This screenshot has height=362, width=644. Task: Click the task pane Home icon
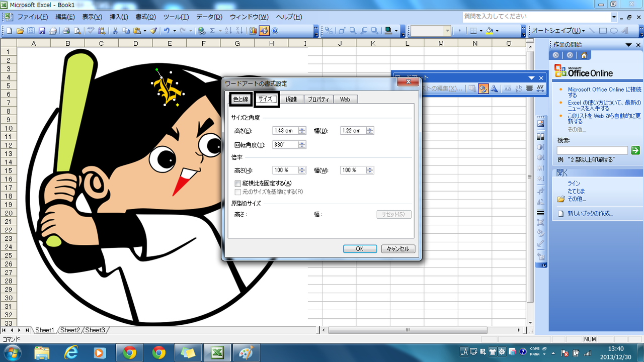coord(584,55)
